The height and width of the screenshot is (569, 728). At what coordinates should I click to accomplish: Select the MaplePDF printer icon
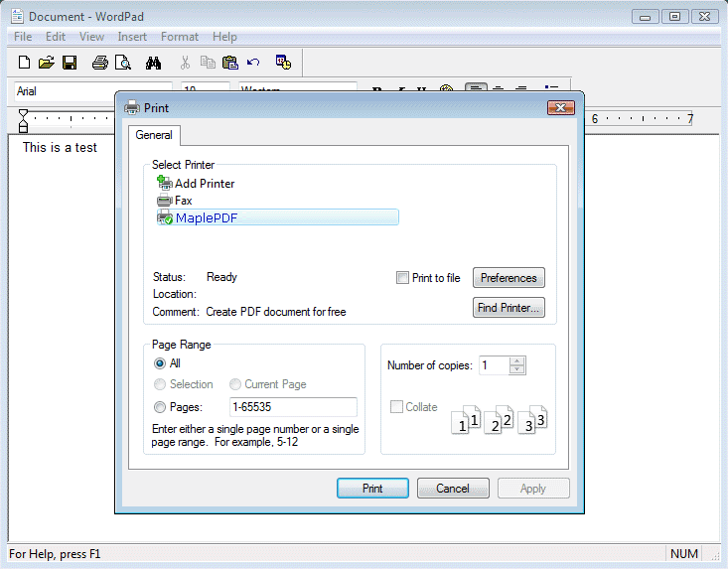pos(164,217)
